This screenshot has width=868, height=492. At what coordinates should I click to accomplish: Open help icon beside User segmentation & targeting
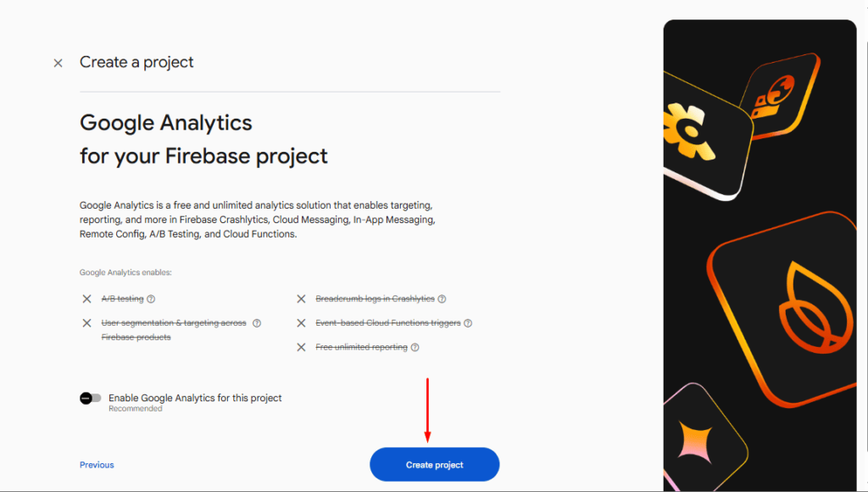tap(257, 323)
